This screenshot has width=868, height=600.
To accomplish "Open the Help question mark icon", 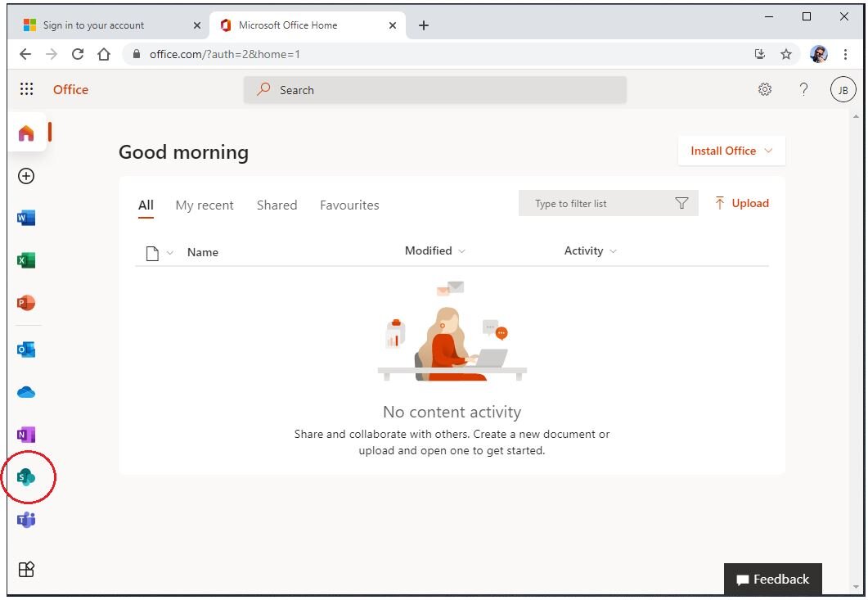I will [803, 89].
